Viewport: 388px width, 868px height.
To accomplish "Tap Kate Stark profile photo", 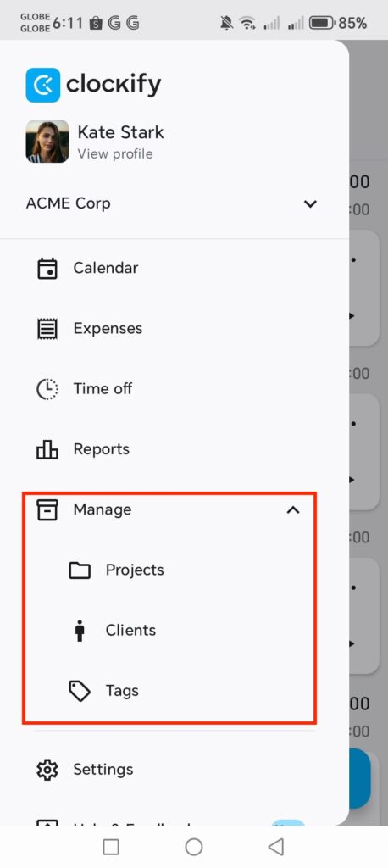I will (47, 142).
